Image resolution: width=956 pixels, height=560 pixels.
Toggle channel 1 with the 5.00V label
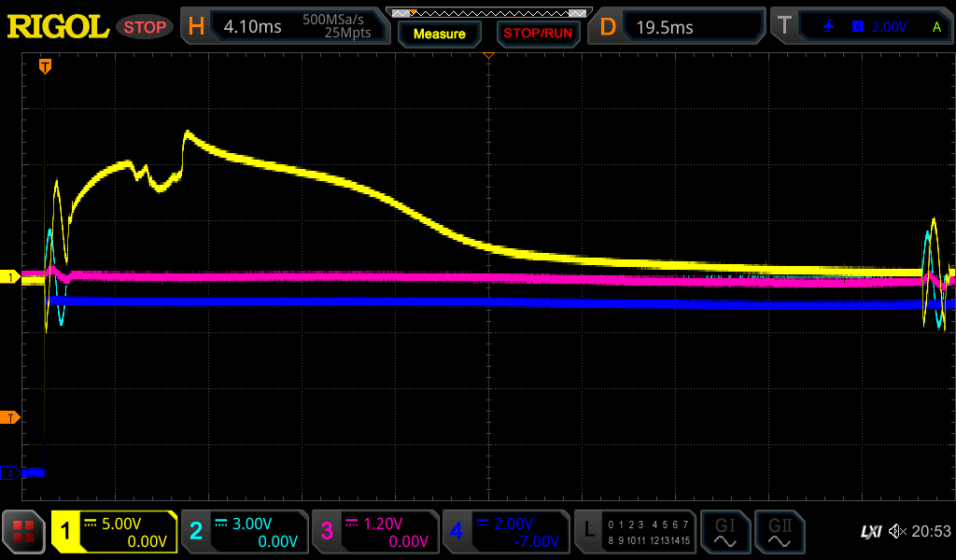(114, 532)
